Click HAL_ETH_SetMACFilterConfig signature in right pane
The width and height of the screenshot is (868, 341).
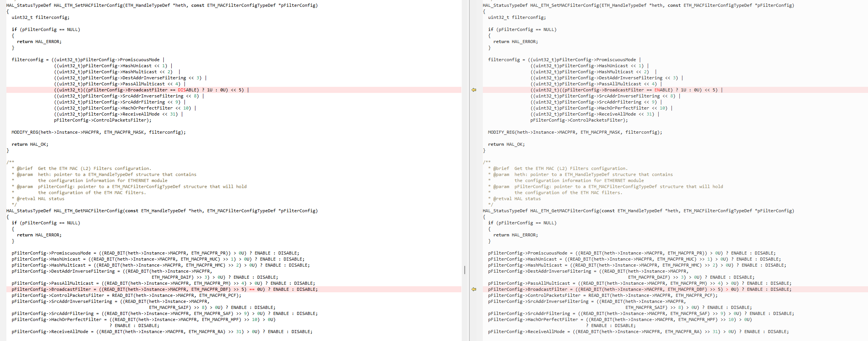[638, 5]
